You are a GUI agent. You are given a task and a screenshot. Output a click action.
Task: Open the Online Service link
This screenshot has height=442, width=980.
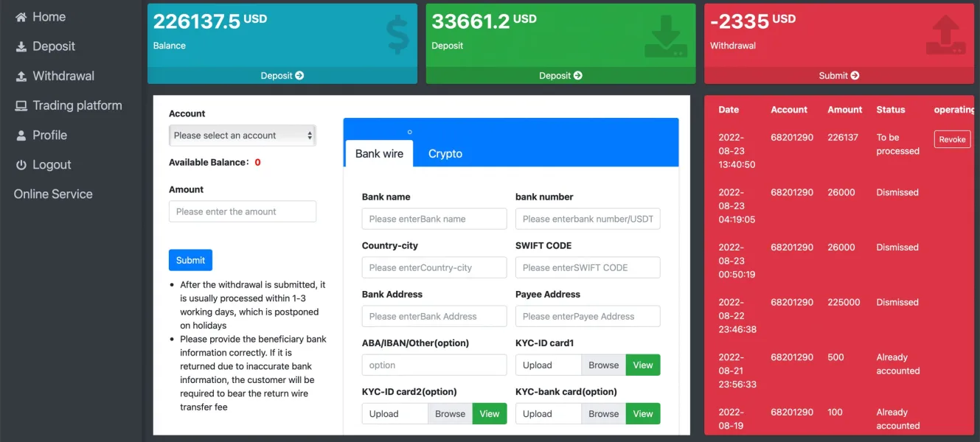pyautogui.click(x=53, y=194)
